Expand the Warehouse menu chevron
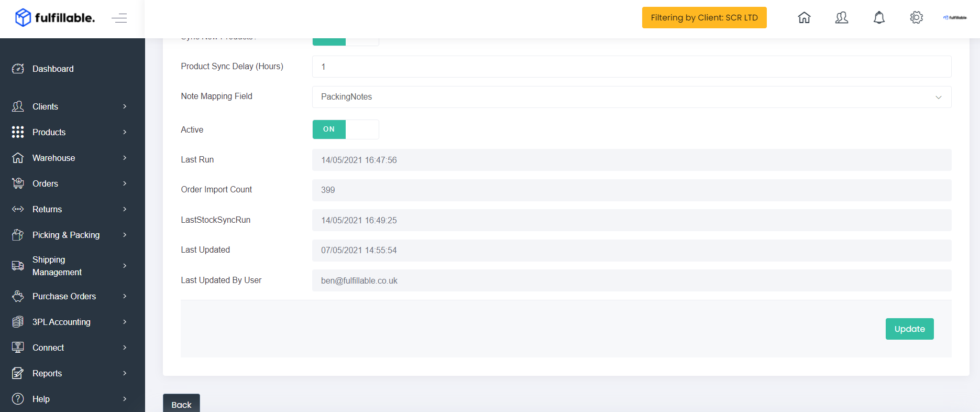This screenshot has height=412, width=980. pos(125,158)
